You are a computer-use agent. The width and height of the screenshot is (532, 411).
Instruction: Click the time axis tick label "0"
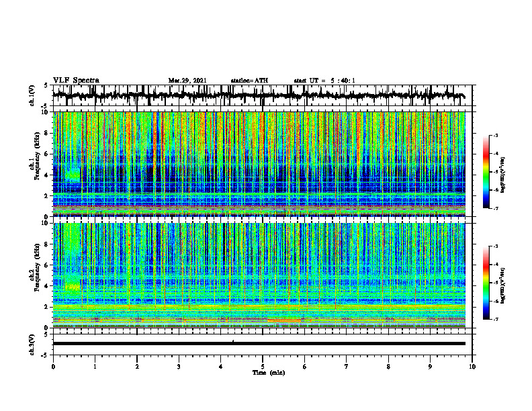click(x=53, y=367)
